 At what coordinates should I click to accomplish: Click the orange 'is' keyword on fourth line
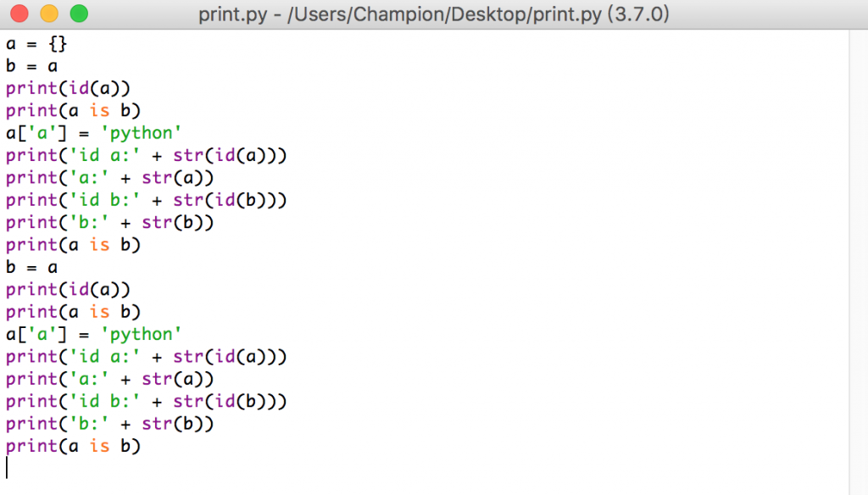tap(100, 111)
